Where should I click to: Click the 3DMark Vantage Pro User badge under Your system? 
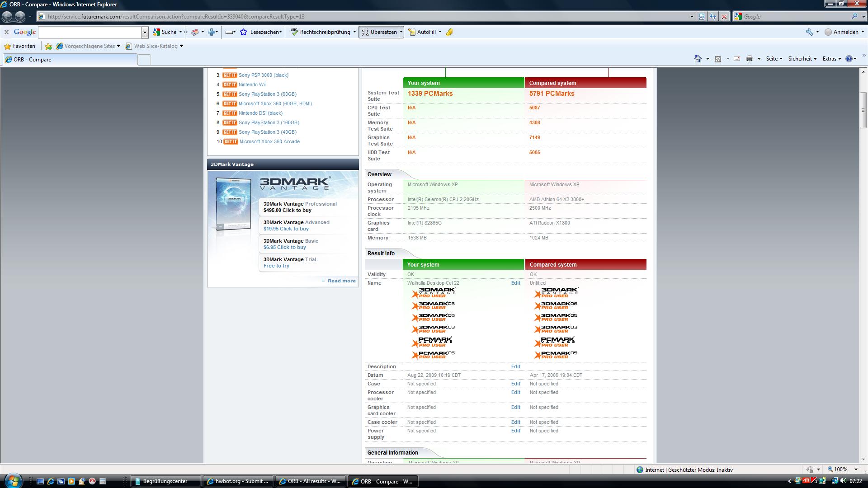(434, 293)
